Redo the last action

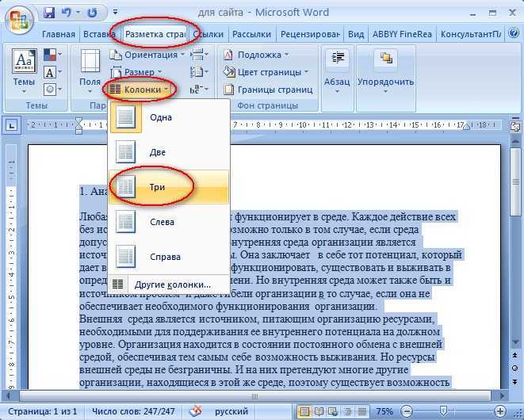(x=92, y=13)
